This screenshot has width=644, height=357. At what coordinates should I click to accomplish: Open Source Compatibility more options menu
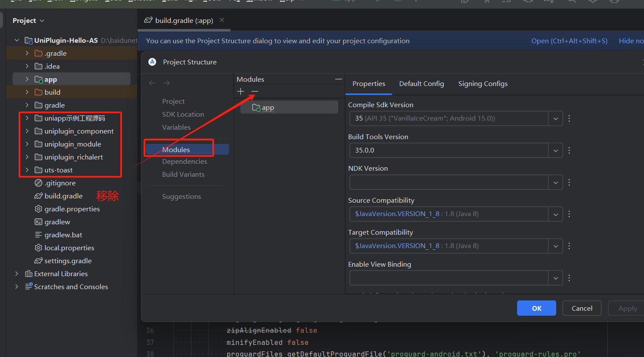pyautogui.click(x=569, y=214)
